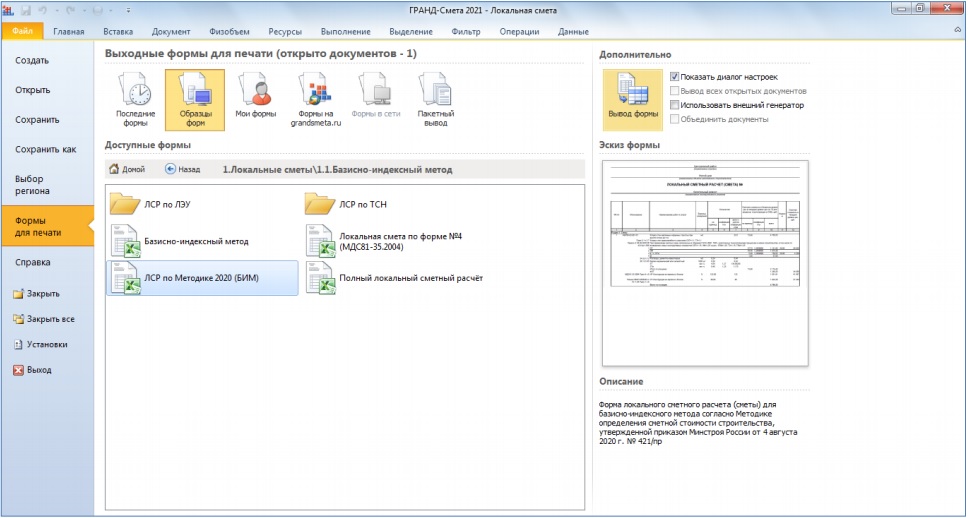Select Полный локальный сметный расчёт form
968x518 pixels.
pyautogui.click(x=393, y=278)
